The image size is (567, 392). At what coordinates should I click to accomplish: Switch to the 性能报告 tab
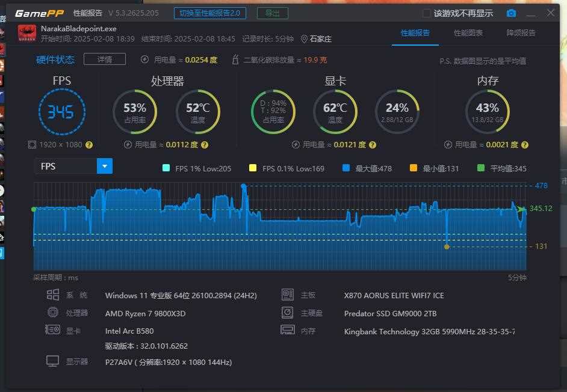tap(415, 33)
